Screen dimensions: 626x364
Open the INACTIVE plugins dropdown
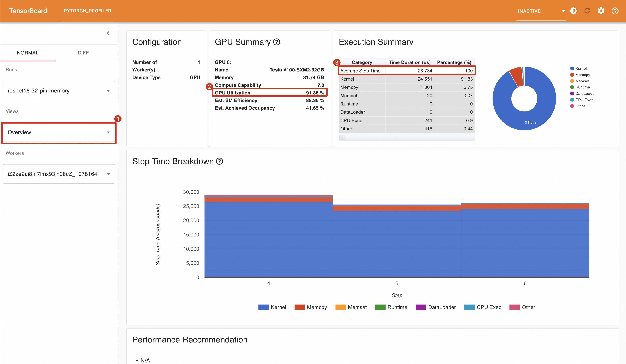click(x=541, y=11)
